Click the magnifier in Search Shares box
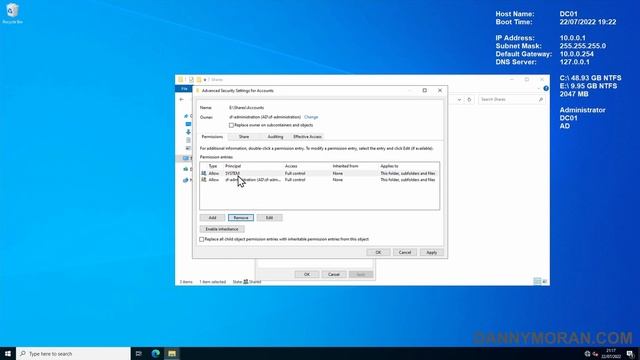Screen dimensions: 640x360 click(x=541, y=99)
